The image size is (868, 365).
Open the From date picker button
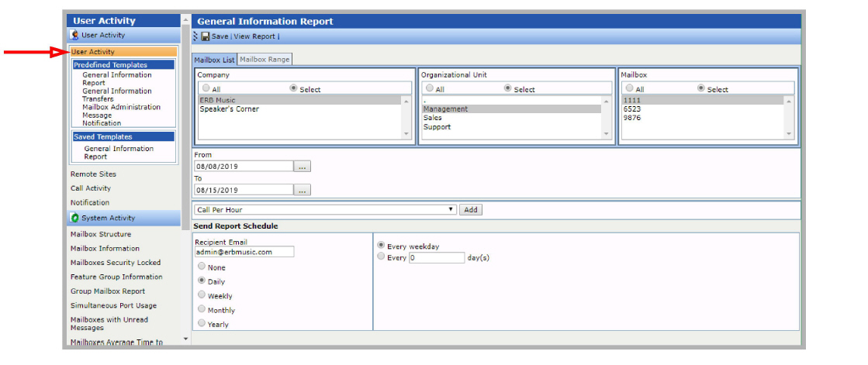pyautogui.click(x=303, y=167)
